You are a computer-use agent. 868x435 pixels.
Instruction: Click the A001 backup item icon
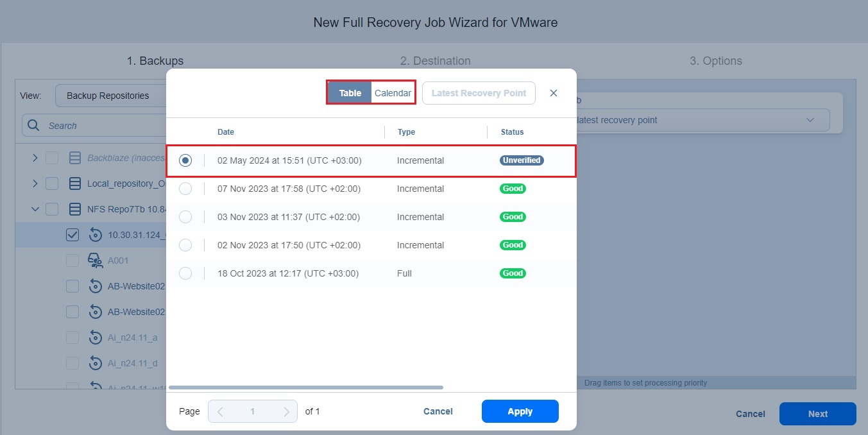(95, 260)
